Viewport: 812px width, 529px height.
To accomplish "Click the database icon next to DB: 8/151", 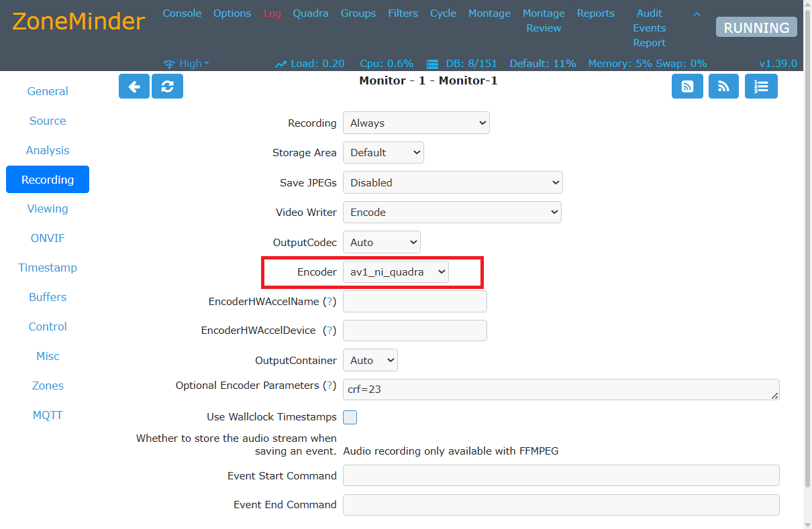I will [x=432, y=64].
